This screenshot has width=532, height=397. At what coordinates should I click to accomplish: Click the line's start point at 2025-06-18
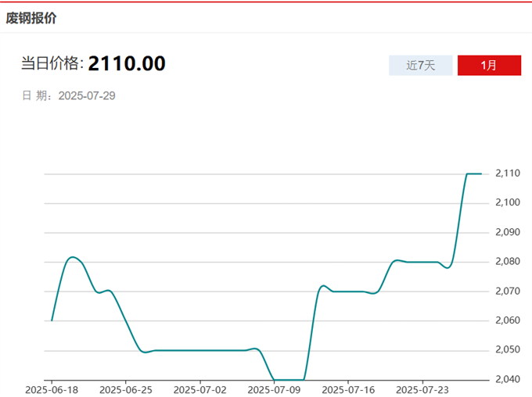coord(52,320)
